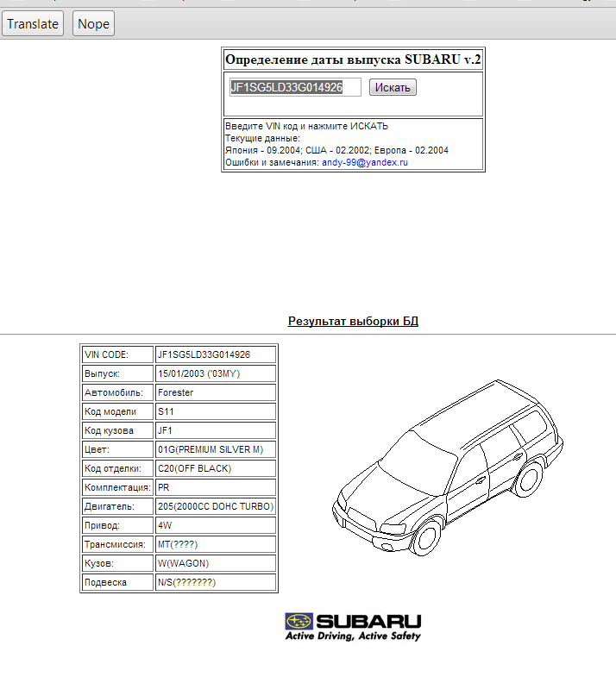Click the 'Цвет:' label cell
The image size is (616, 677).
coord(118,449)
